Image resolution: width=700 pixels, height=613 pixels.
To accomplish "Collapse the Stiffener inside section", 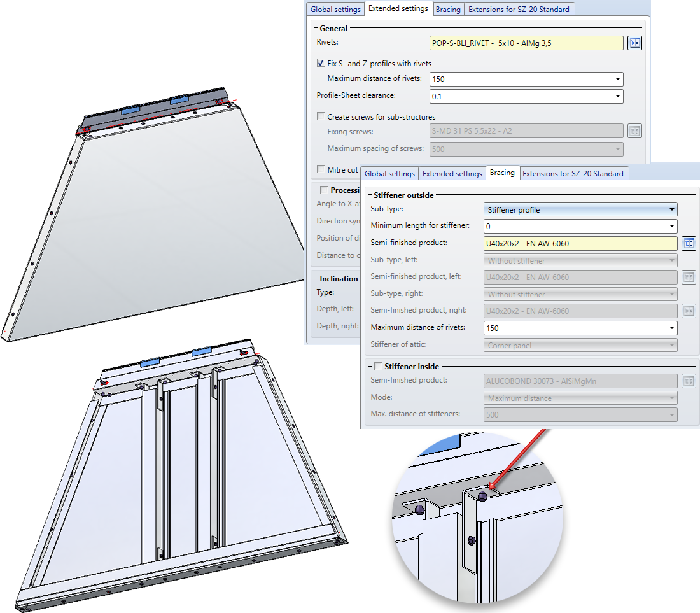I will click(369, 366).
